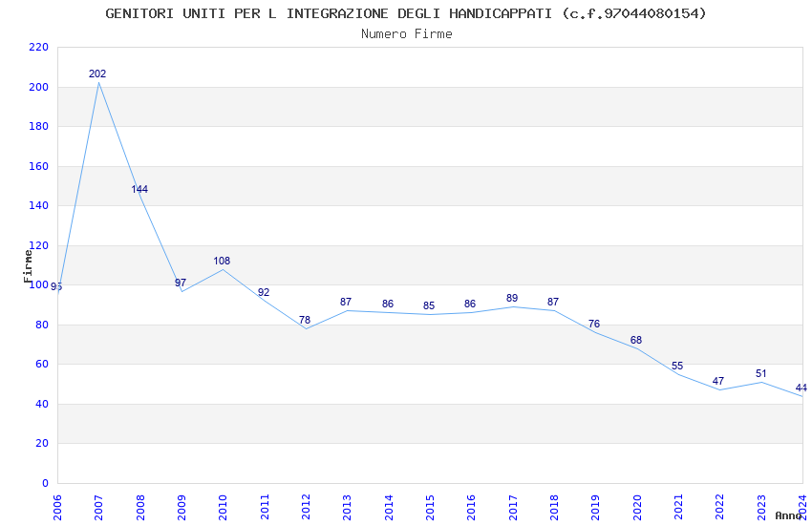Click the data label 202 for 2007
The height and width of the screenshot is (525, 812).
(x=97, y=73)
